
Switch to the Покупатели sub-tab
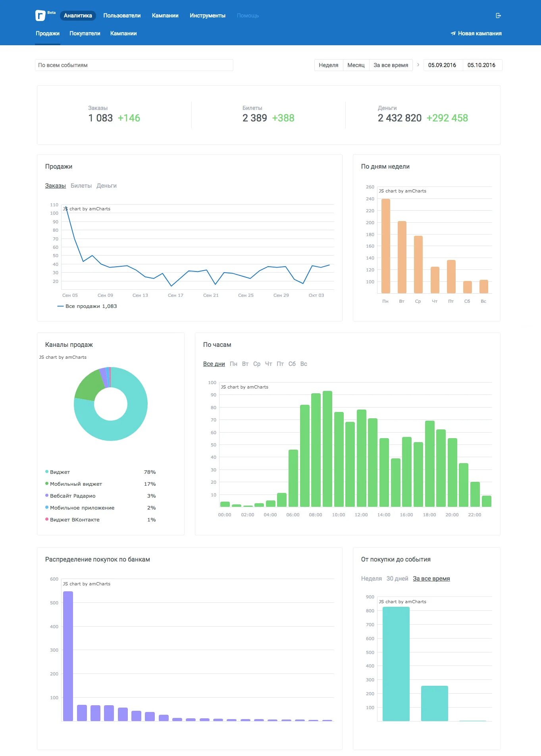click(x=85, y=33)
